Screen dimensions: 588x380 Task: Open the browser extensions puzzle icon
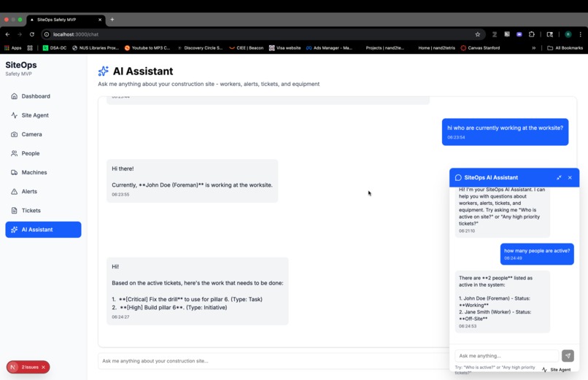coord(531,34)
